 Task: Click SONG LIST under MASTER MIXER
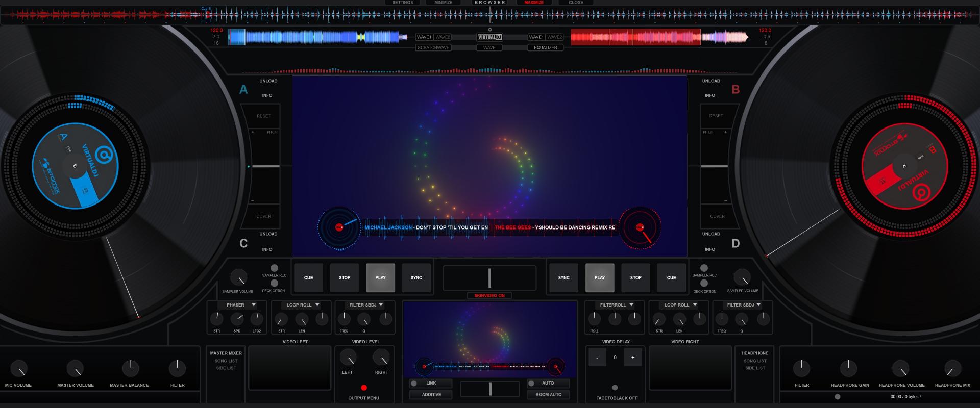pyautogui.click(x=226, y=361)
